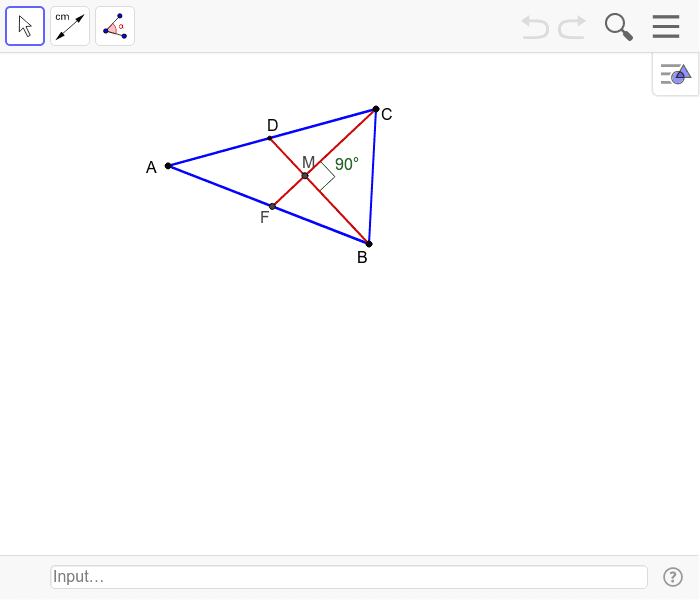Image resolution: width=700 pixels, height=600 pixels.
Task: Click the Redo arrow
Action: (x=572, y=27)
